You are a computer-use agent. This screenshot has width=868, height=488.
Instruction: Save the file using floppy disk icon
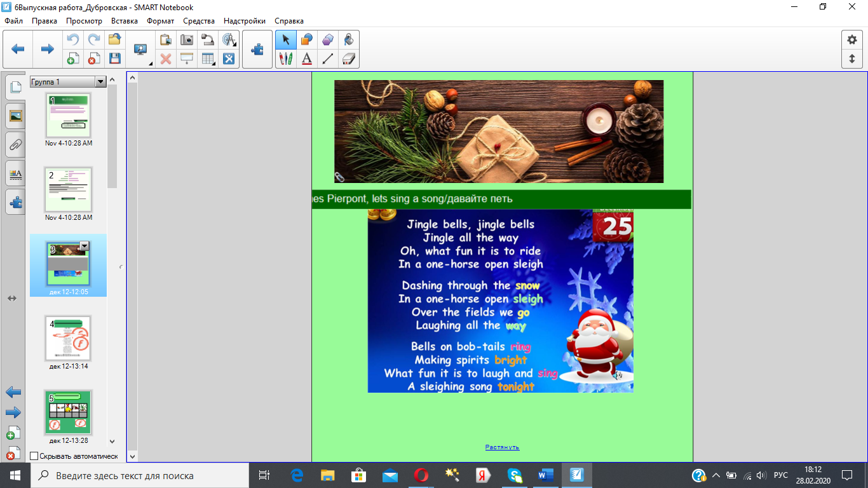(114, 59)
